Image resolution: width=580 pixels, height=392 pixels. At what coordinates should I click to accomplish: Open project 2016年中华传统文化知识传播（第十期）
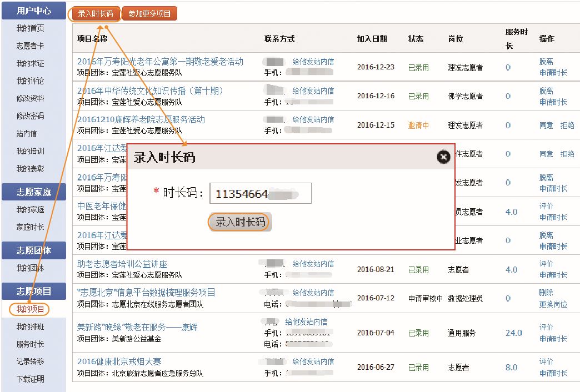pos(150,91)
